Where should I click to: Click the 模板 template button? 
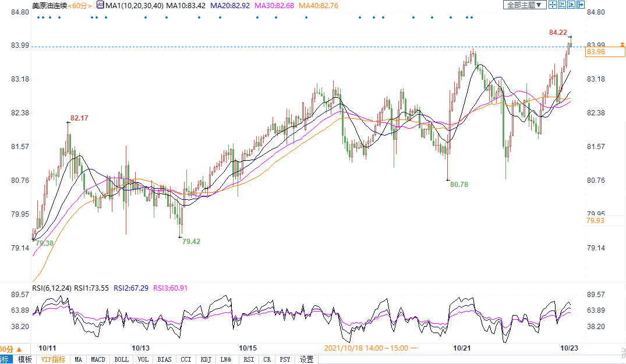pos(25,359)
